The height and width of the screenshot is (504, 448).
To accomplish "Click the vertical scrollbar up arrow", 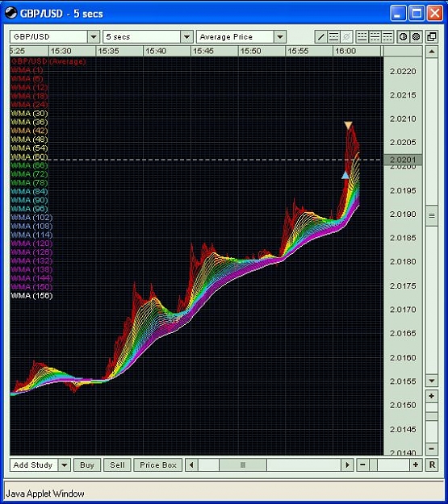I will tap(432, 52).
